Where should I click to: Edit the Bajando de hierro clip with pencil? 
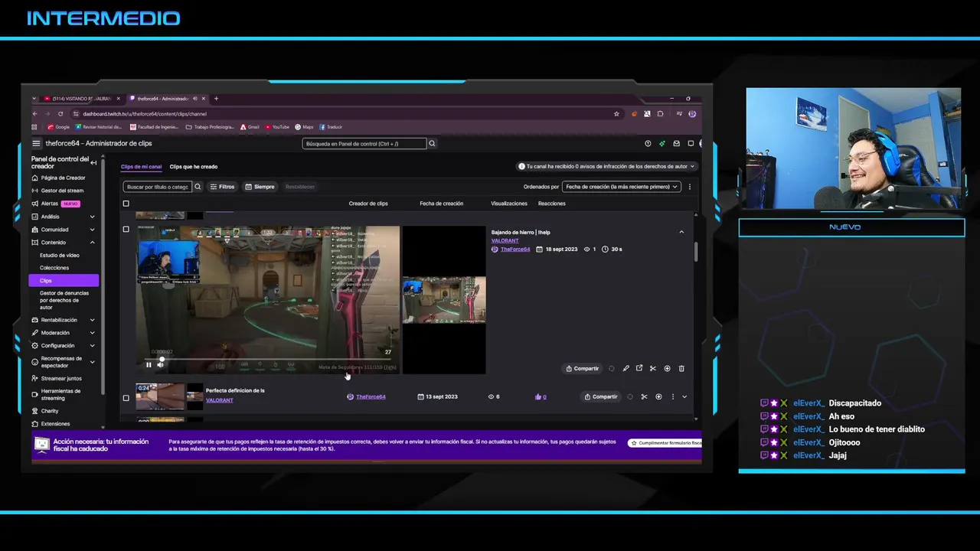(626, 368)
